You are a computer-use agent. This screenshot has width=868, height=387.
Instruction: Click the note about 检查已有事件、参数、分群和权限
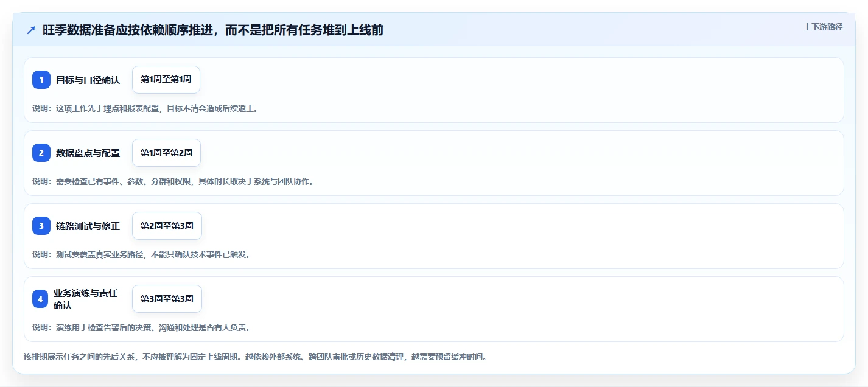[x=173, y=181]
